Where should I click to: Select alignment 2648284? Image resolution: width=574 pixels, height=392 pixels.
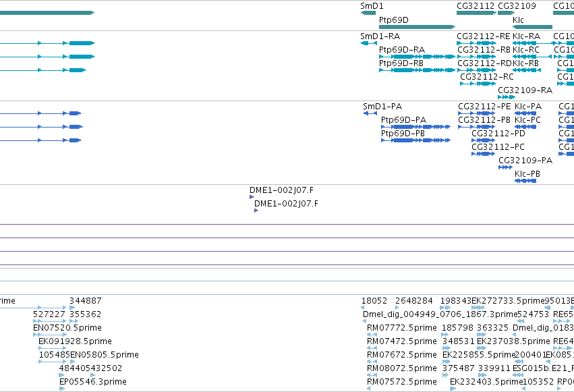click(397, 308)
